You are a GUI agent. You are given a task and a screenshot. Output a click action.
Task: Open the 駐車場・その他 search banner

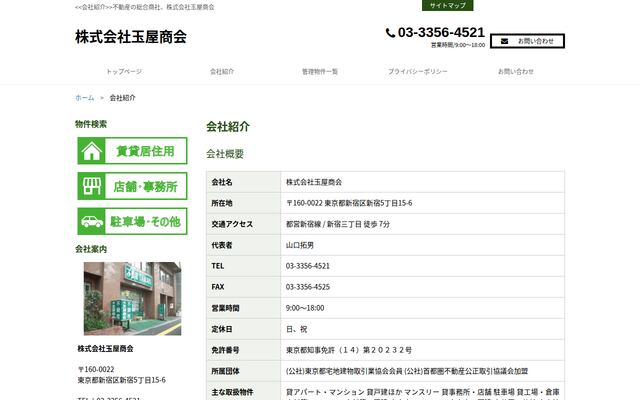point(132,221)
